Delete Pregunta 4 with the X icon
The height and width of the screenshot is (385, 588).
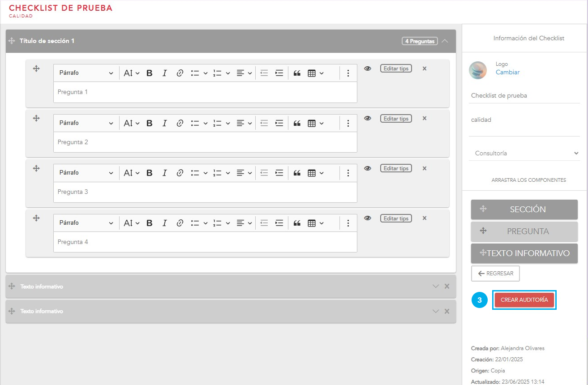(425, 218)
